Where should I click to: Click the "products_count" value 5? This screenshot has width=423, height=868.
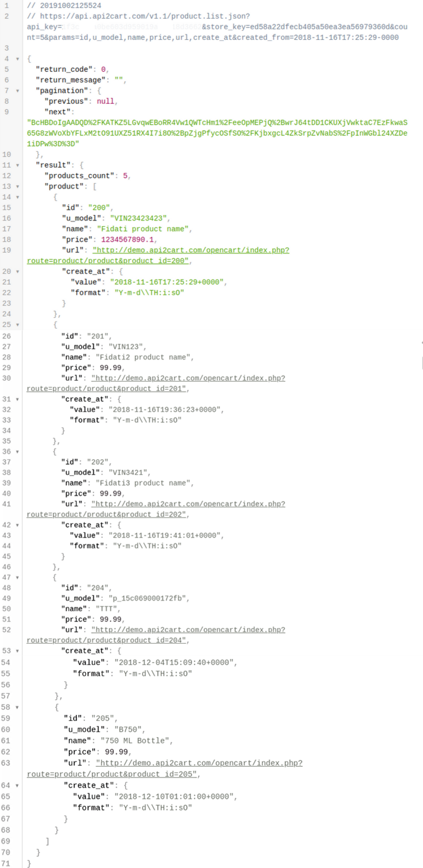click(x=125, y=176)
